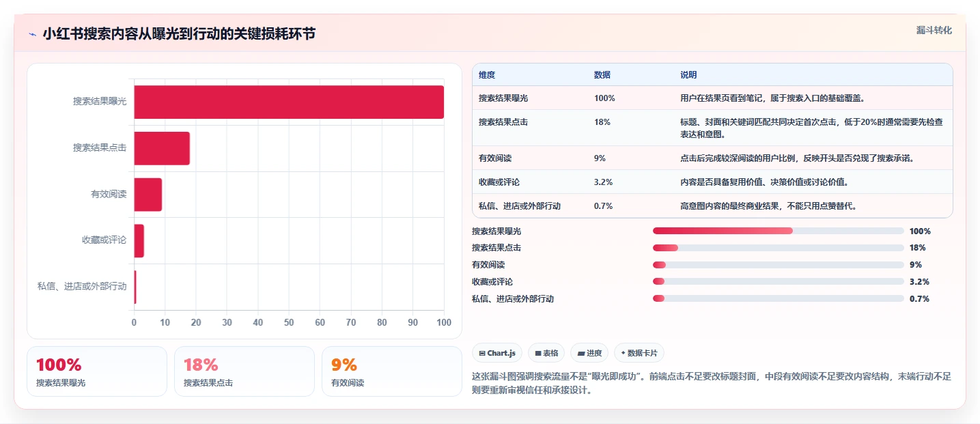Select the 数据卡片 chip

pos(639,353)
